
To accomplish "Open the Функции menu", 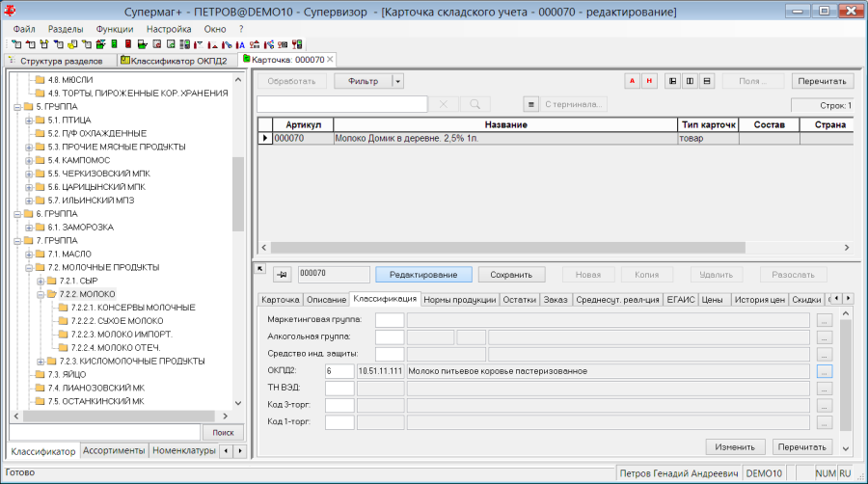I will [115, 29].
